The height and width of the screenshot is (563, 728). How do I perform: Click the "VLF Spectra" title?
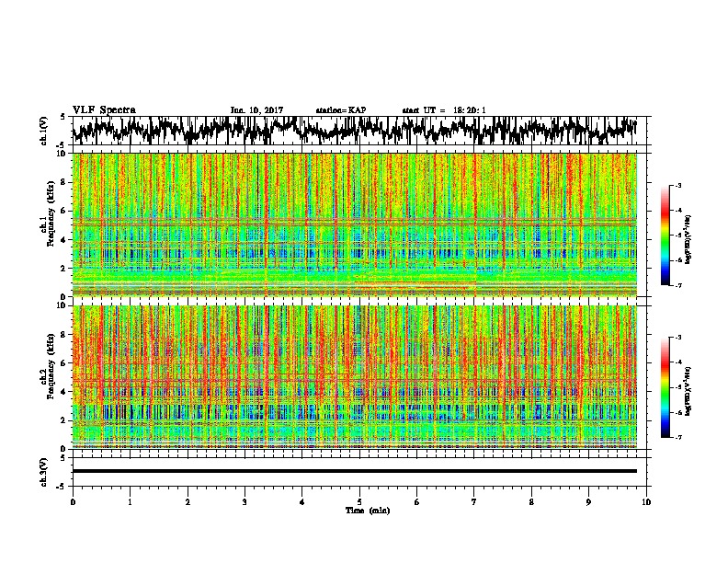click(x=104, y=110)
